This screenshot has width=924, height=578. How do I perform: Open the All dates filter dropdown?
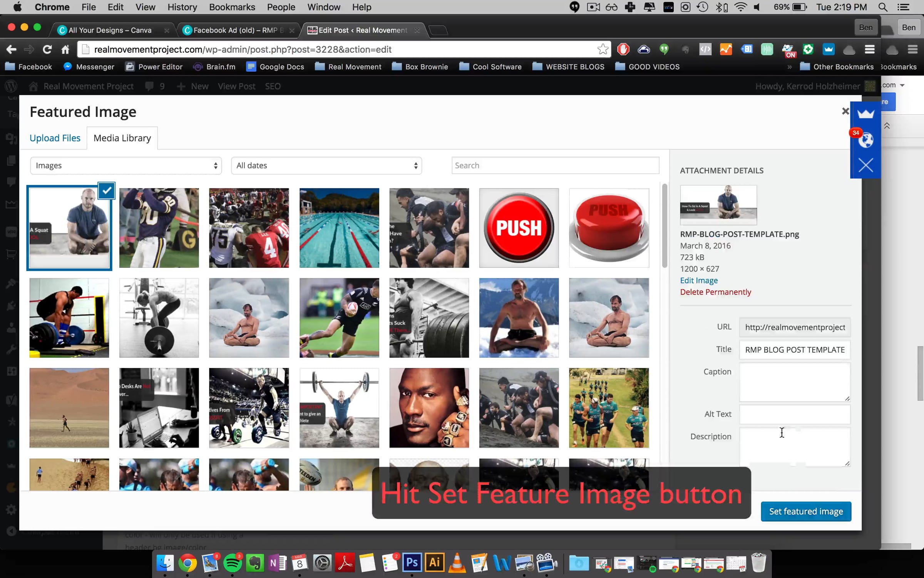pos(326,166)
